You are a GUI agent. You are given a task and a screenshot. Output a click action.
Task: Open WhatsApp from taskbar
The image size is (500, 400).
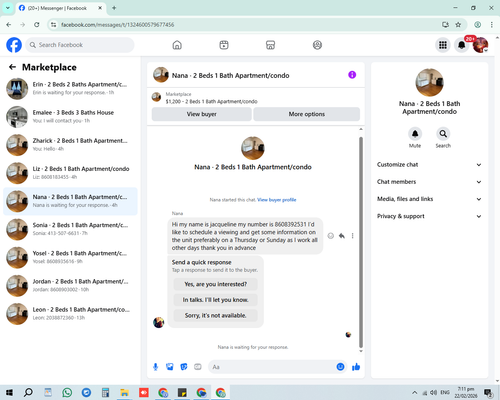tap(67, 393)
